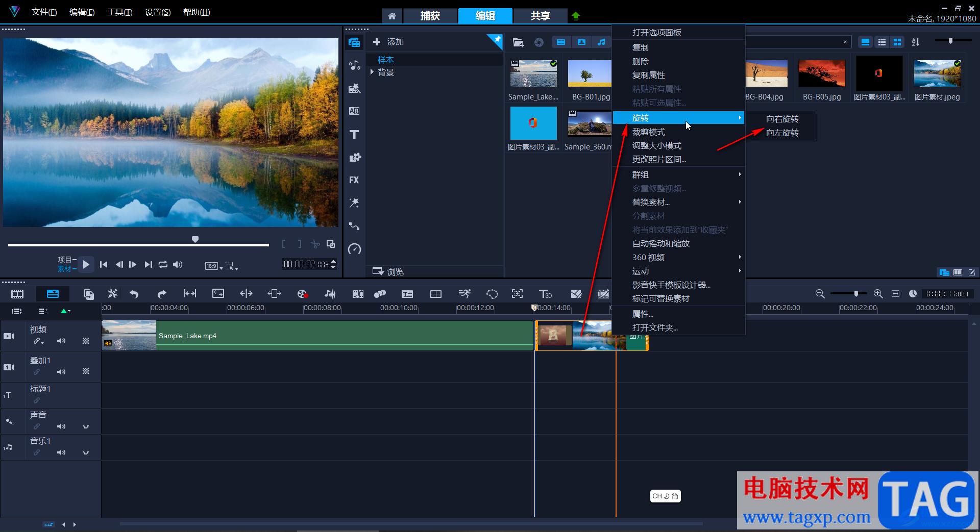Toggle ripple editing link on 视频 track
Viewport: 980px width, 532px height.
[x=38, y=341]
